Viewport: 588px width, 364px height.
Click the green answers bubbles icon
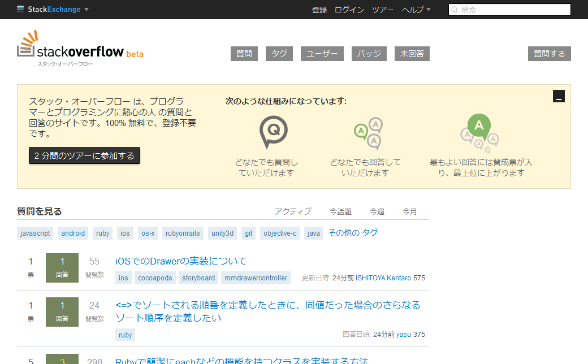tap(367, 133)
